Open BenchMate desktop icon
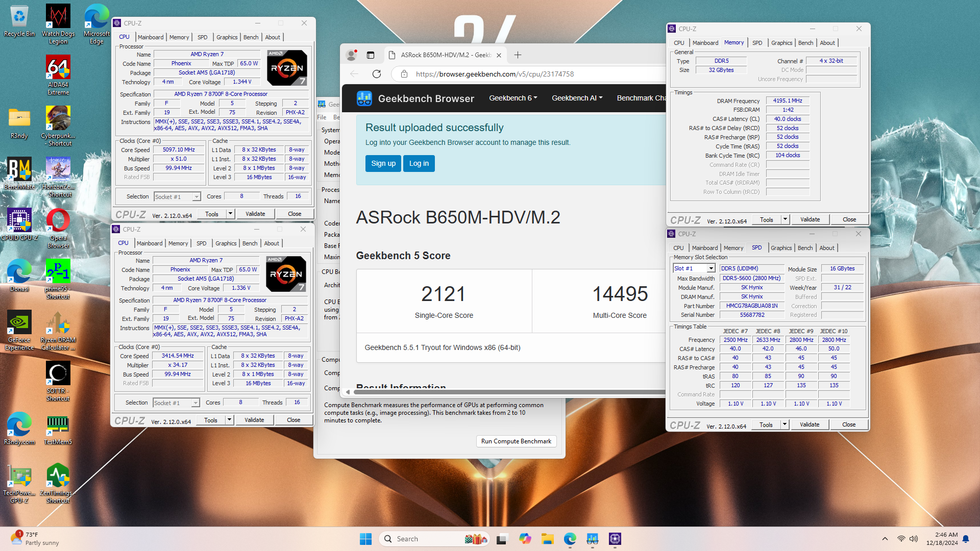 point(19,174)
